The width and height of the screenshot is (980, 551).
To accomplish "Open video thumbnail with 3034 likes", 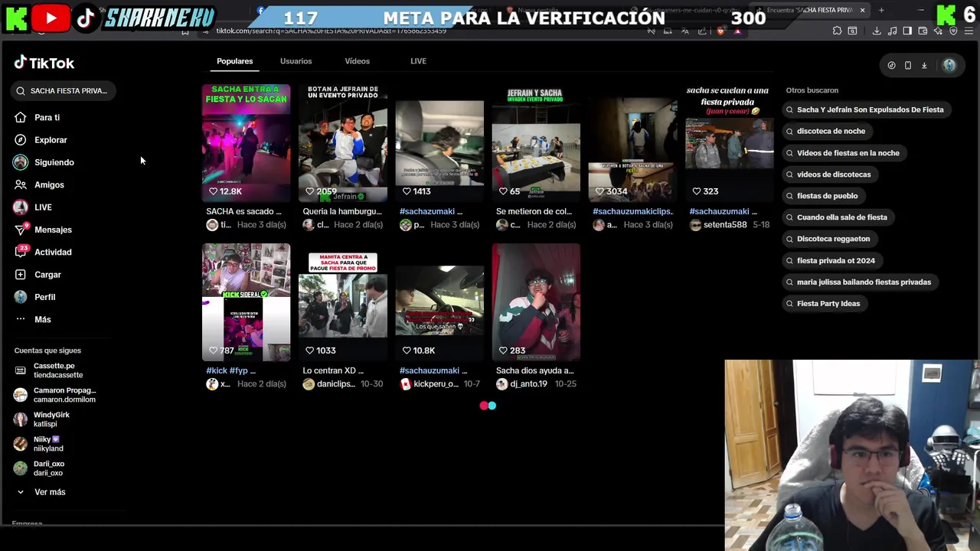I will (x=632, y=143).
